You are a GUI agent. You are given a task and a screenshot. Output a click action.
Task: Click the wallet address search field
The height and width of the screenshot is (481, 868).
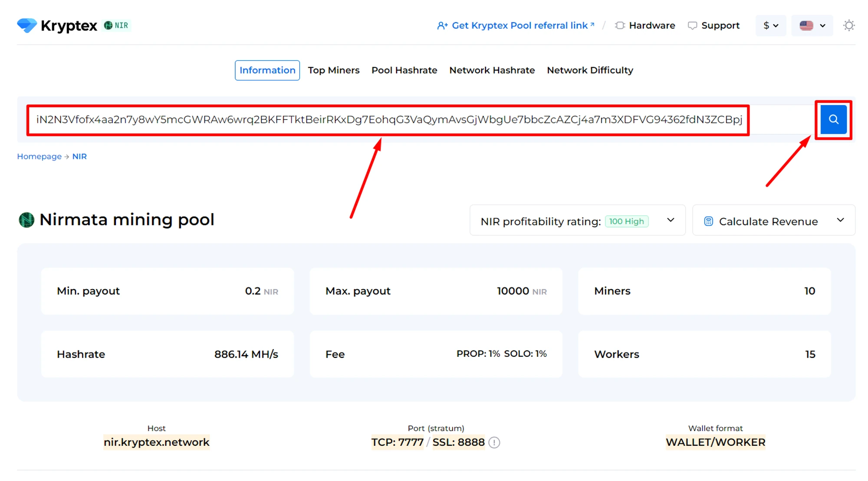388,120
